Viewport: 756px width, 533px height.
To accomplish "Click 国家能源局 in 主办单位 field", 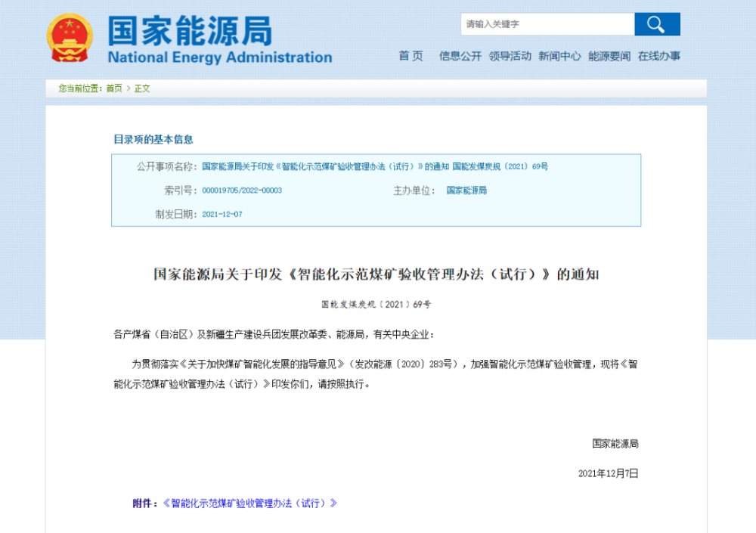I will pos(466,191).
